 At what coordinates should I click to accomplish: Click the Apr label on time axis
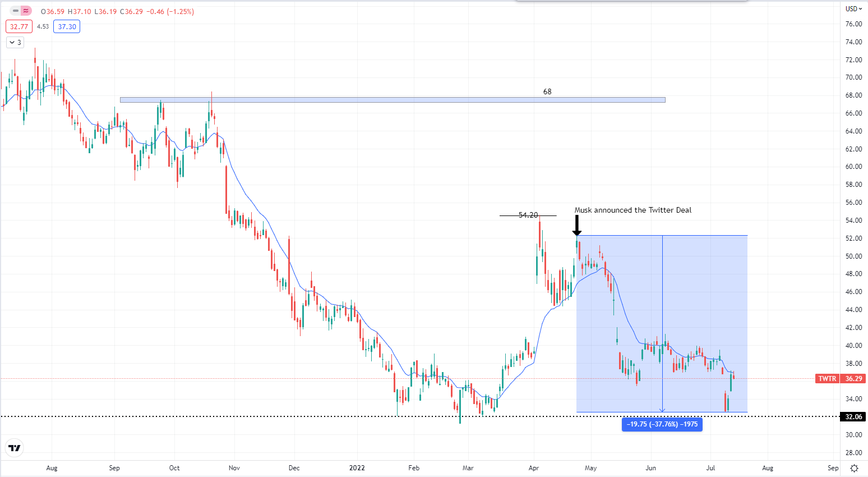[534, 468]
